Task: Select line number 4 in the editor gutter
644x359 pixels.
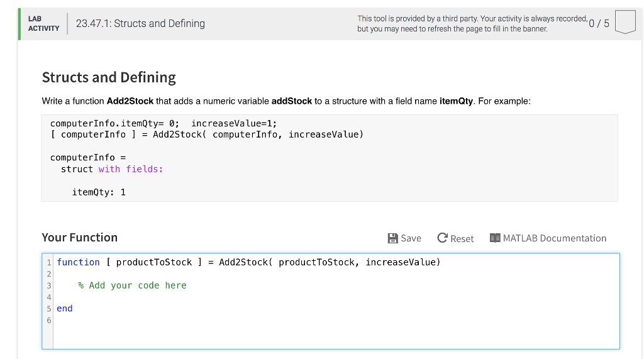Action: click(48, 297)
